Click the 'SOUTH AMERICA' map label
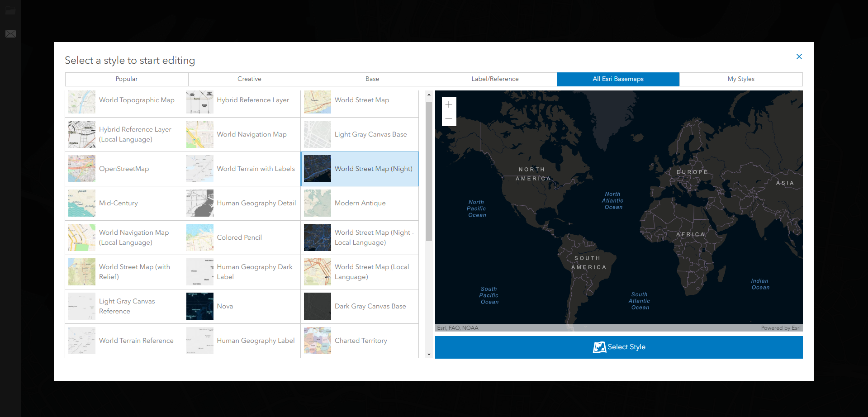 pyautogui.click(x=588, y=263)
